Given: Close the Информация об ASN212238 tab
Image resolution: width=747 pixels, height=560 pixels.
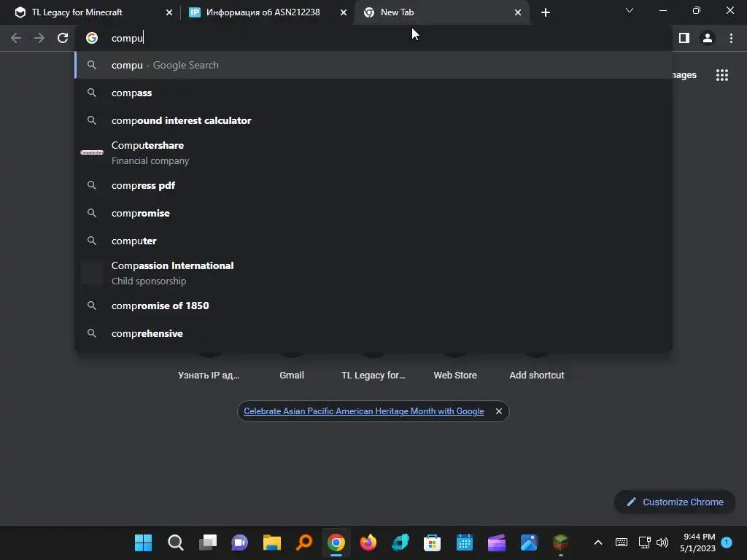Looking at the screenshot, I should click(x=344, y=12).
